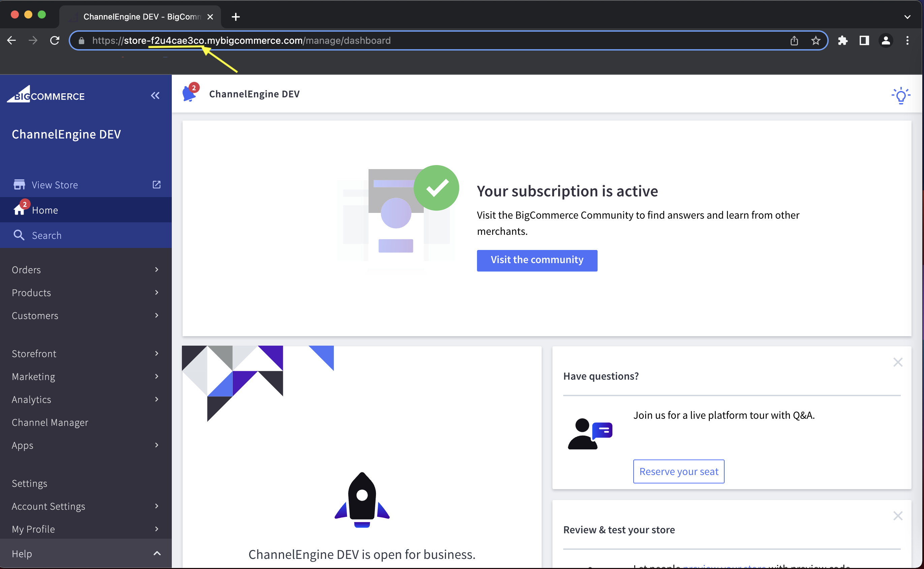This screenshot has height=569, width=924.
Task: Toggle browser side panel icon
Action: tap(864, 41)
